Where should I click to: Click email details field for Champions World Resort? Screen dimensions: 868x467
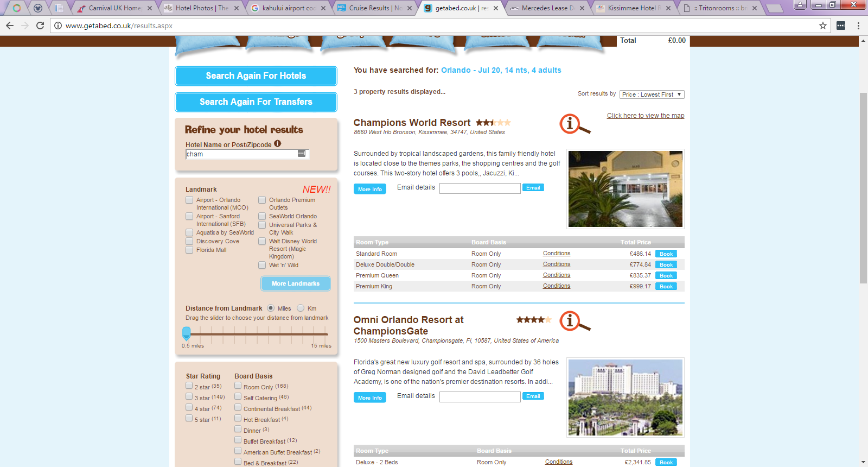[x=480, y=188]
